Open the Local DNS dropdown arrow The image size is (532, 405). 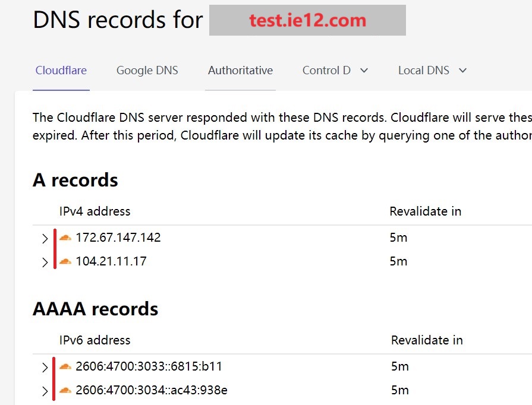pyautogui.click(x=463, y=71)
